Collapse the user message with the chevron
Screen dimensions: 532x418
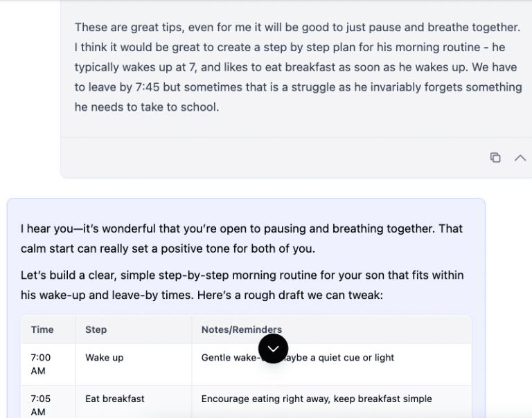pos(520,158)
